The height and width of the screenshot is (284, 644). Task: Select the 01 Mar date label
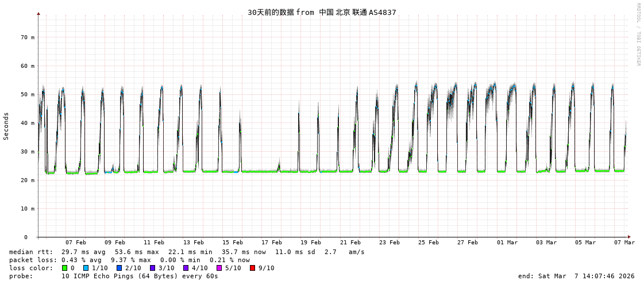507,243
